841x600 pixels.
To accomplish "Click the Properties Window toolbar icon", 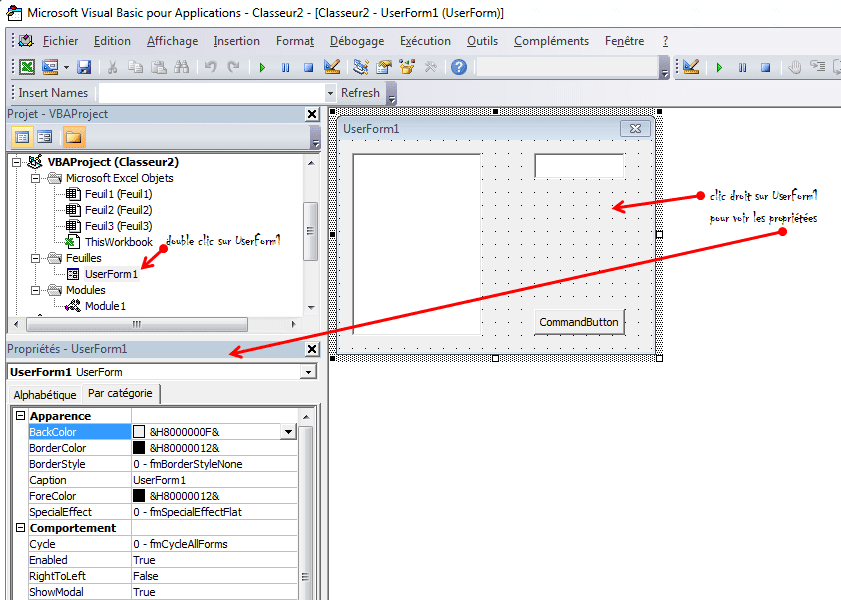I will 383,67.
